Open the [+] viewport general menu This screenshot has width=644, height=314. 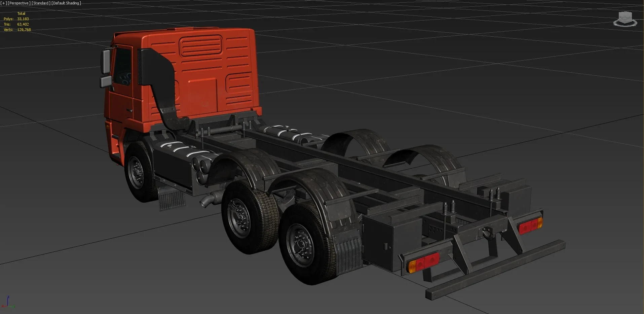4,3
